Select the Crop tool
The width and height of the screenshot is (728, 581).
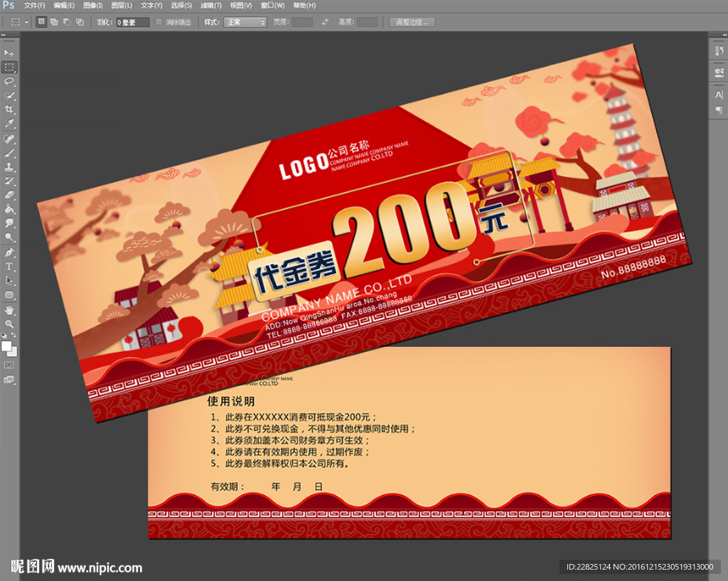coord(9,110)
